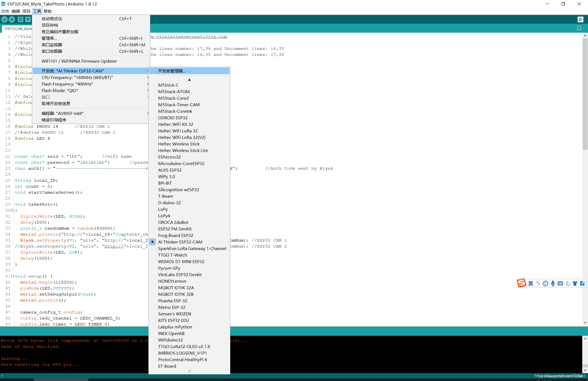This screenshot has height=381, width=588.
Task: Choose the TTGO LoRa32-OLED v2.1.6 board
Action: coord(189,346)
